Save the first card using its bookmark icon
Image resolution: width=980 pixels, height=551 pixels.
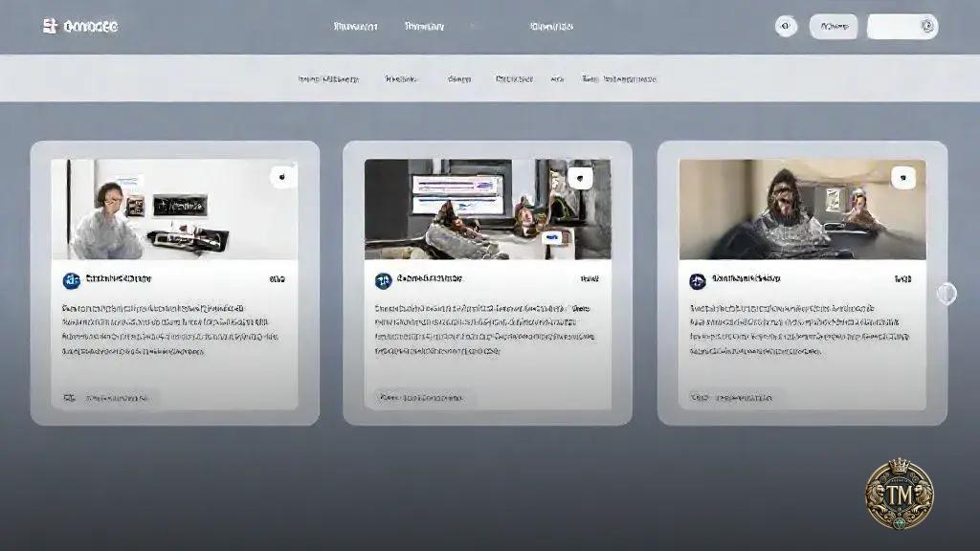(x=281, y=176)
